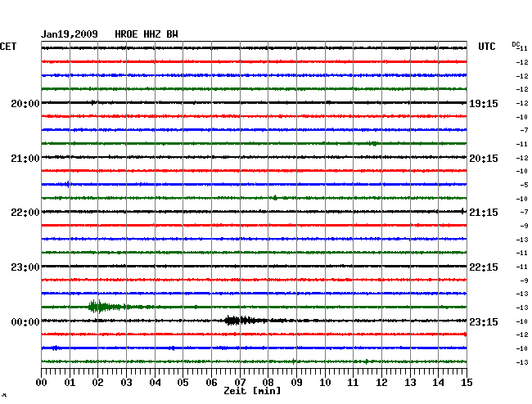The height and width of the screenshot is (404, 532).
Task: Click minute label 12 on the axis
Action: 381,383
